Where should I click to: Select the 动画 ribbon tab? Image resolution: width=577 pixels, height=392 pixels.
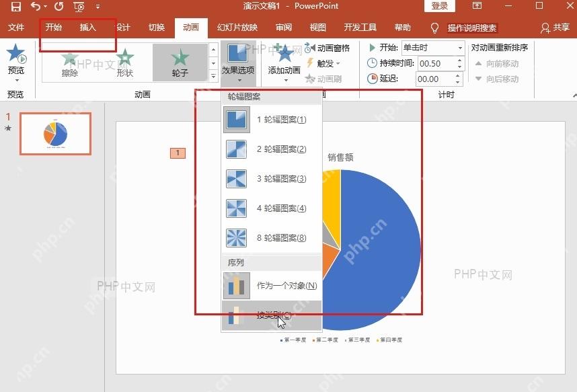click(x=191, y=28)
